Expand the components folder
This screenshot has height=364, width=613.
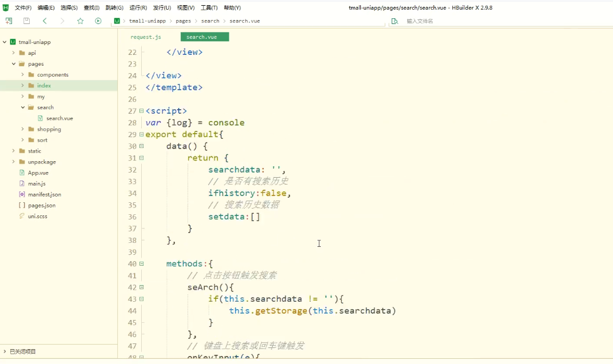click(22, 75)
